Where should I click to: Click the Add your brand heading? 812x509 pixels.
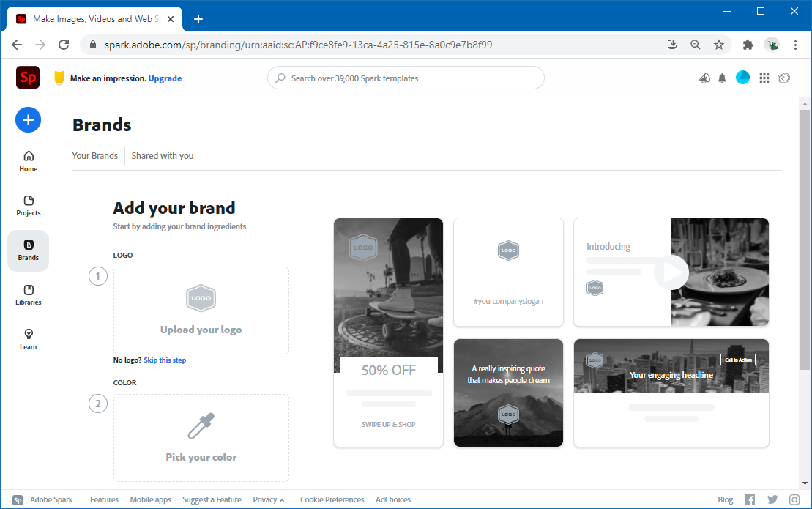pyautogui.click(x=174, y=208)
